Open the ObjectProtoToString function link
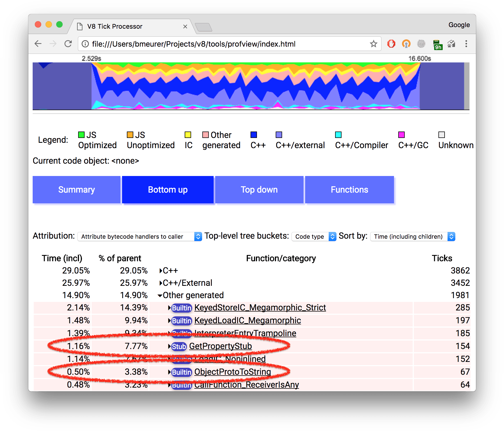This screenshot has width=504, height=431. point(233,372)
